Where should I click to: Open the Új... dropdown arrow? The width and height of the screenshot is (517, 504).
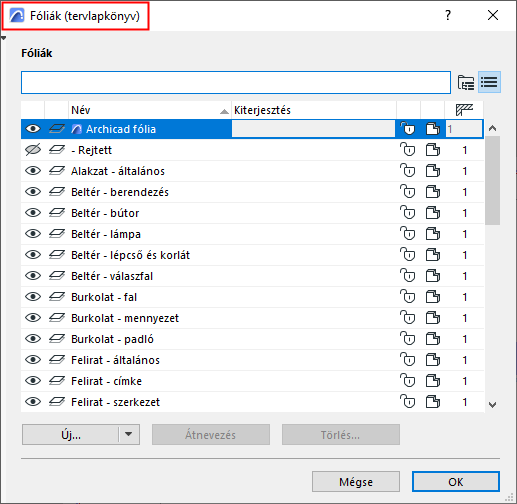(x=129, y=434)
